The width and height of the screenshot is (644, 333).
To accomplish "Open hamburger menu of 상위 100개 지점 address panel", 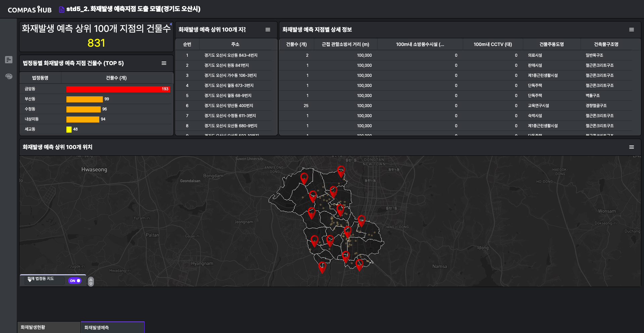I will [x=268, y=30].
